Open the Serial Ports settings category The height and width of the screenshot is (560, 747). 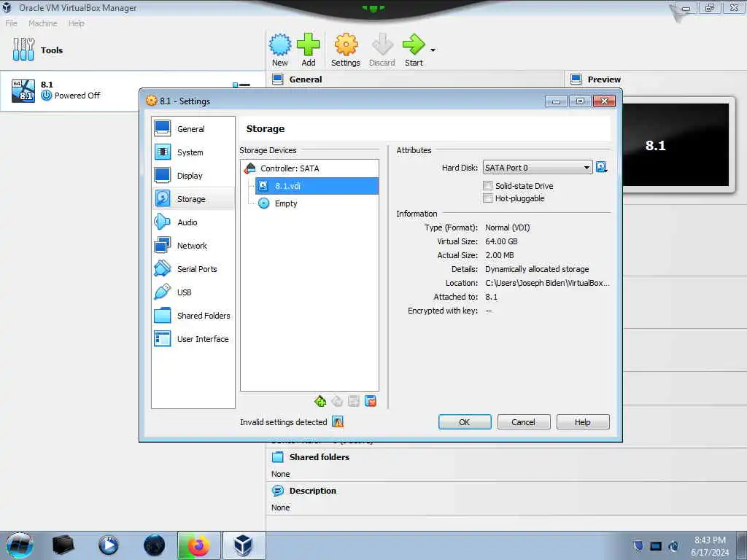(193, 268)
